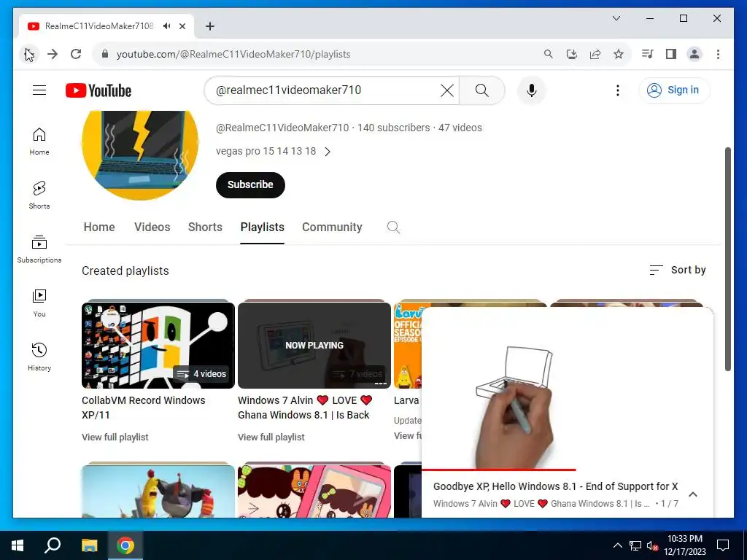This screenshot has width=747, height=560.
Task: Submit search with magnifier button
Action: coord(481,90)
